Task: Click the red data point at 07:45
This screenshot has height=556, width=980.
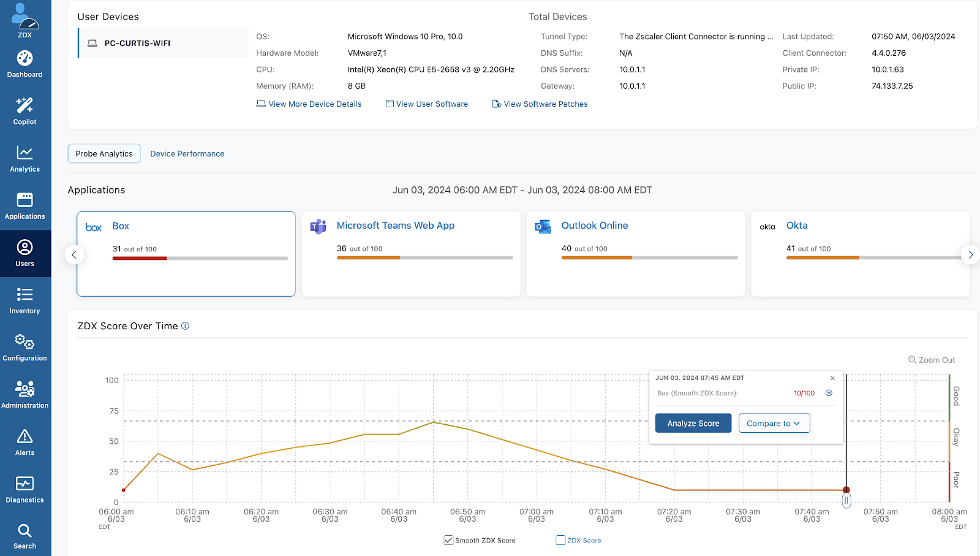Action: point(846,490)
